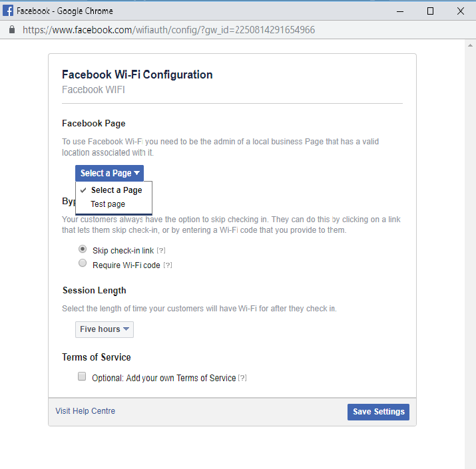Maximize the Chrome popup window
Image resolution: width=476 pixels, height=469 pixels.
click(x=431, y=11)
